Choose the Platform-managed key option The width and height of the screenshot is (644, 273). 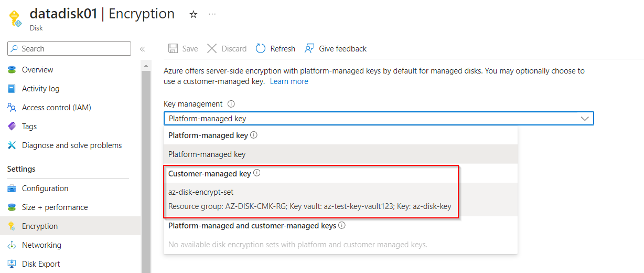(340, 154)
